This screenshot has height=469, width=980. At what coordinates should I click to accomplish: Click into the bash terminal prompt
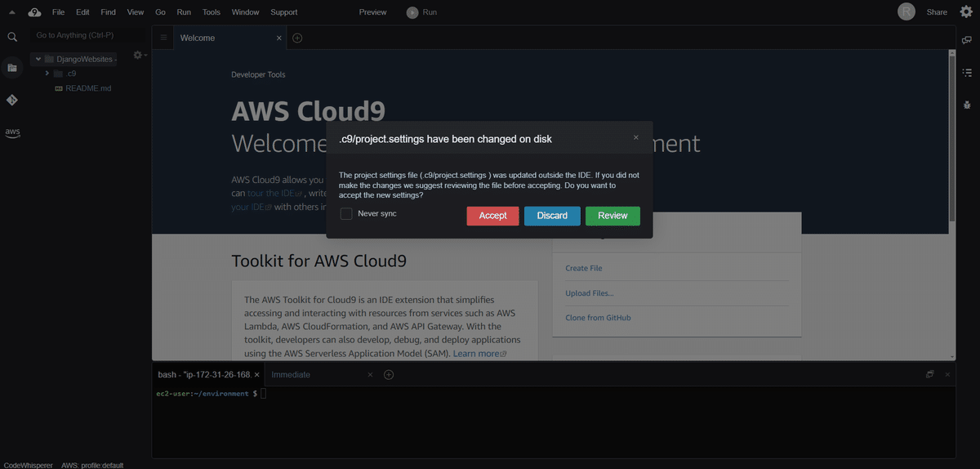click(x=263, y=394)
